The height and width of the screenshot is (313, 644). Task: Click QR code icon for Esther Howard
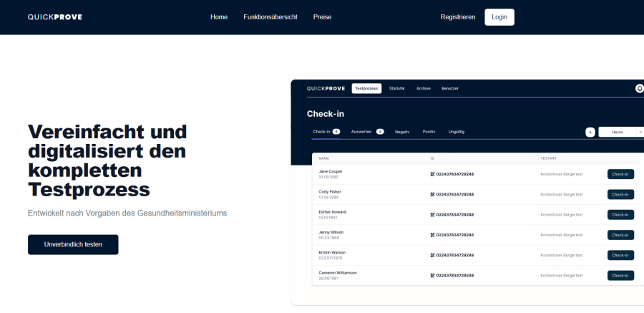(432, 214)
